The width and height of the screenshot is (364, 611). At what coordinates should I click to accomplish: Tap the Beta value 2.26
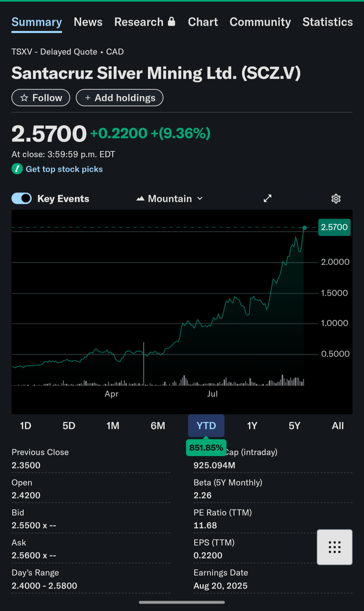click(x=203, y=495)
